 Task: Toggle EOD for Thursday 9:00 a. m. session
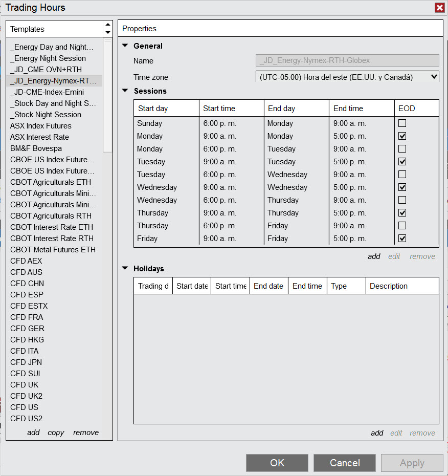[402, 212]
